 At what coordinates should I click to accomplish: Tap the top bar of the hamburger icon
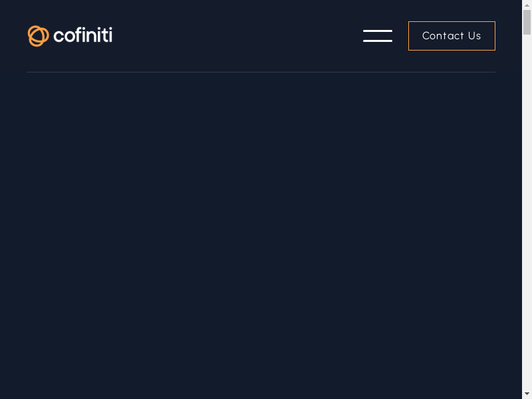click(377, 31)
